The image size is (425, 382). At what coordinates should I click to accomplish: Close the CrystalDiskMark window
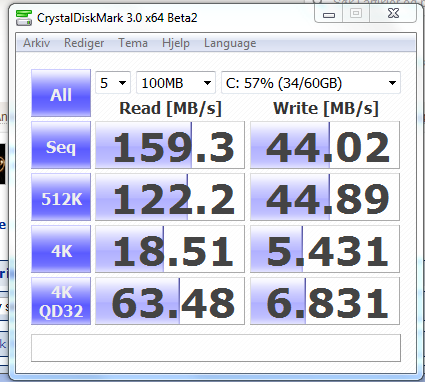393,14
